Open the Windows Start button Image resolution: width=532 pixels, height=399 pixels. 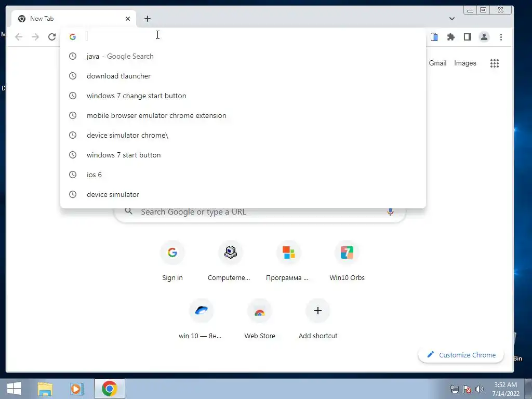[14, 389]
